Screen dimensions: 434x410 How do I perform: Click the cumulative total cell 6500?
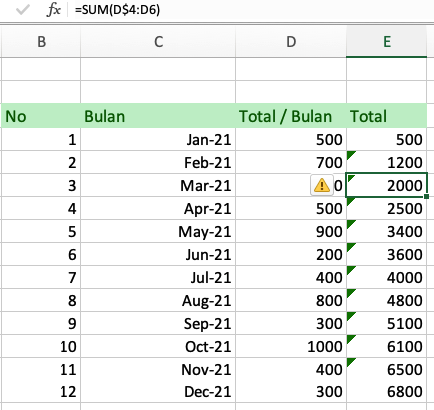[x=387, y=369]
